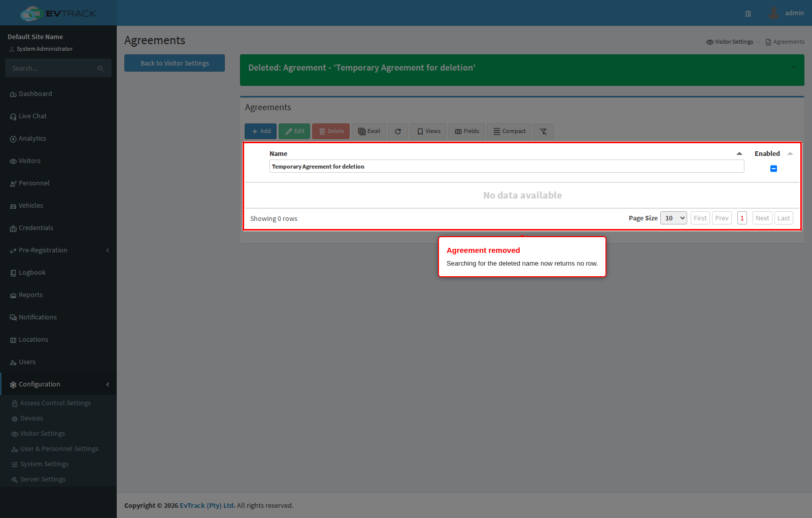Export table to Excel

pyautogui.click(x=369, y=131)
